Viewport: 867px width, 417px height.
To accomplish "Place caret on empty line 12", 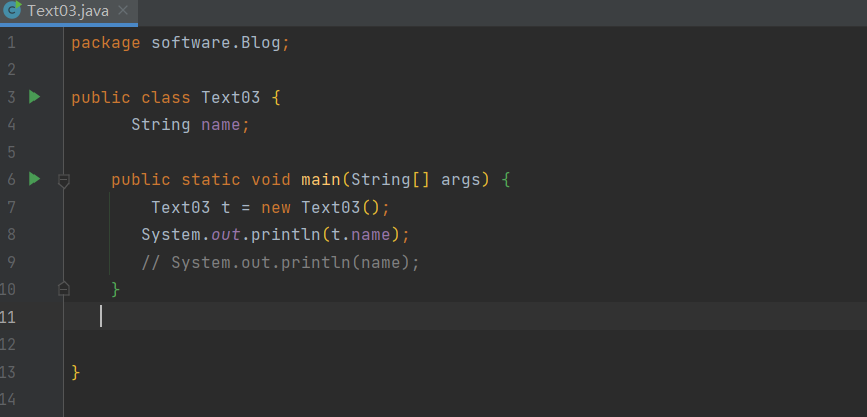I will 464,344.
